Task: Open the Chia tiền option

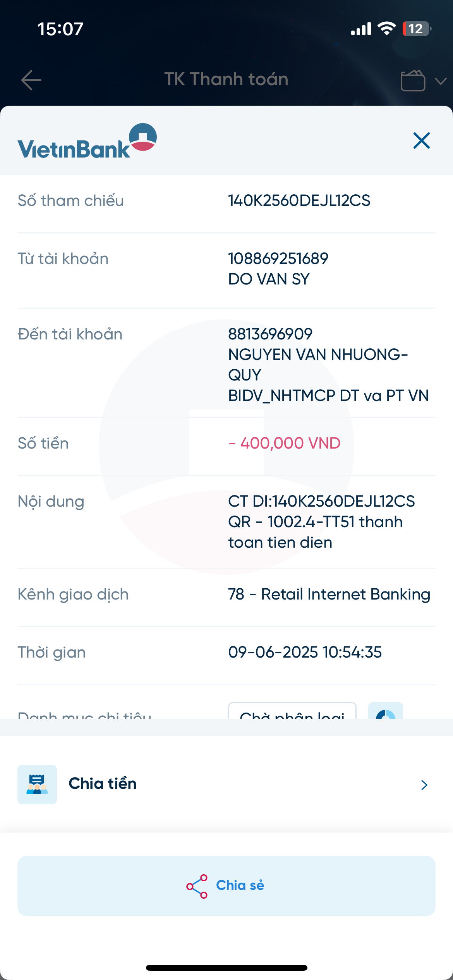Action: click(x=103, y=784)
